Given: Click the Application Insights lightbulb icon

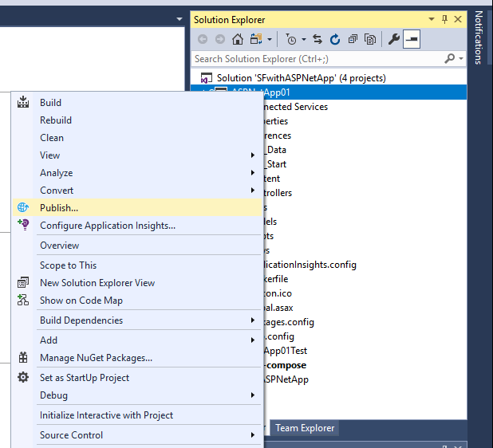Looking at the screenshot, I should click(23, 225).
